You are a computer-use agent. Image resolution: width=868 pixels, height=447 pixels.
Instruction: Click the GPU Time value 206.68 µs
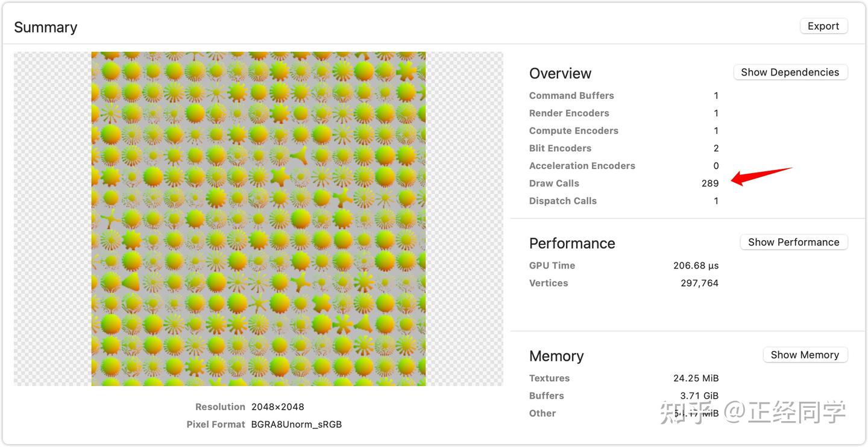696,265
